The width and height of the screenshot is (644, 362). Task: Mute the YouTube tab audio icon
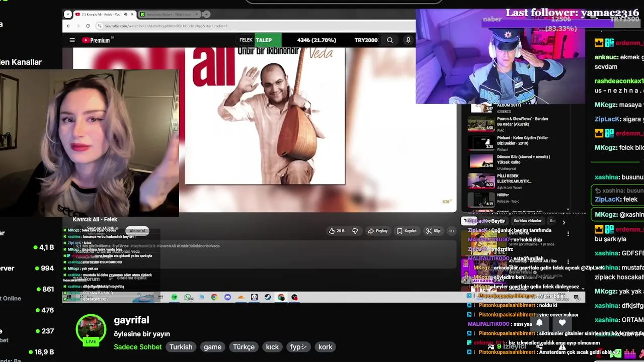click(125, 14)
